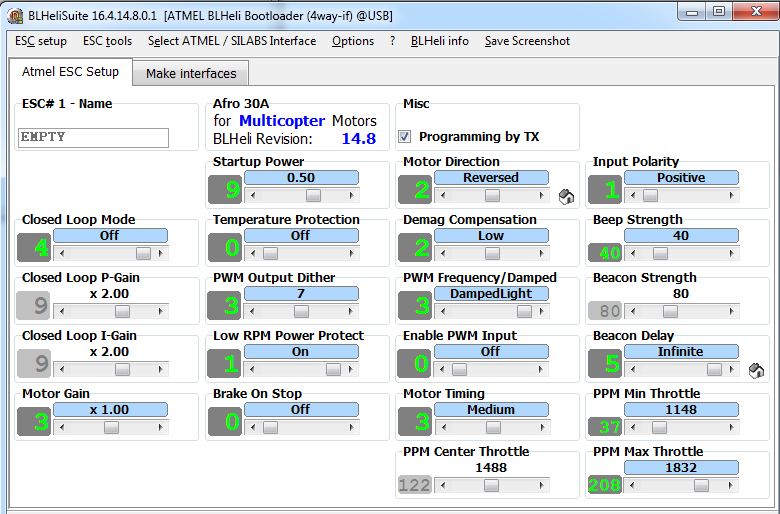The height and width of the screenshot is (514, 780).
Task: Click the PWM Frequency/Damped slider thumb
Action: pyautogui.click(x=524, y=311)
